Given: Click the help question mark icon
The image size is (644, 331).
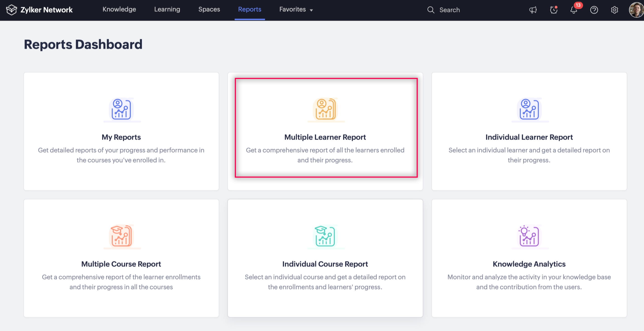Looking at the screenshot, I should [594, 10].
